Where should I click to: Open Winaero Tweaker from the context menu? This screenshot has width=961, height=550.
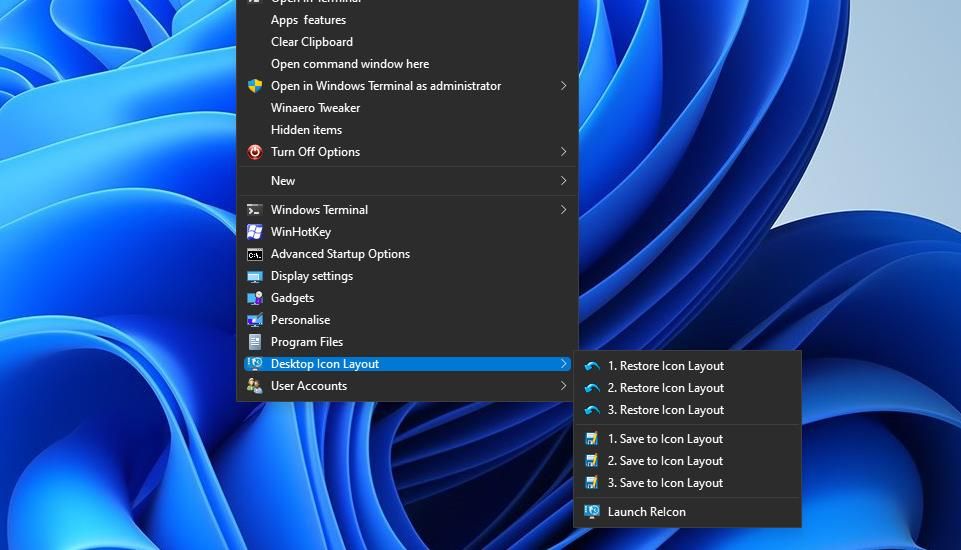click(315, 108)
